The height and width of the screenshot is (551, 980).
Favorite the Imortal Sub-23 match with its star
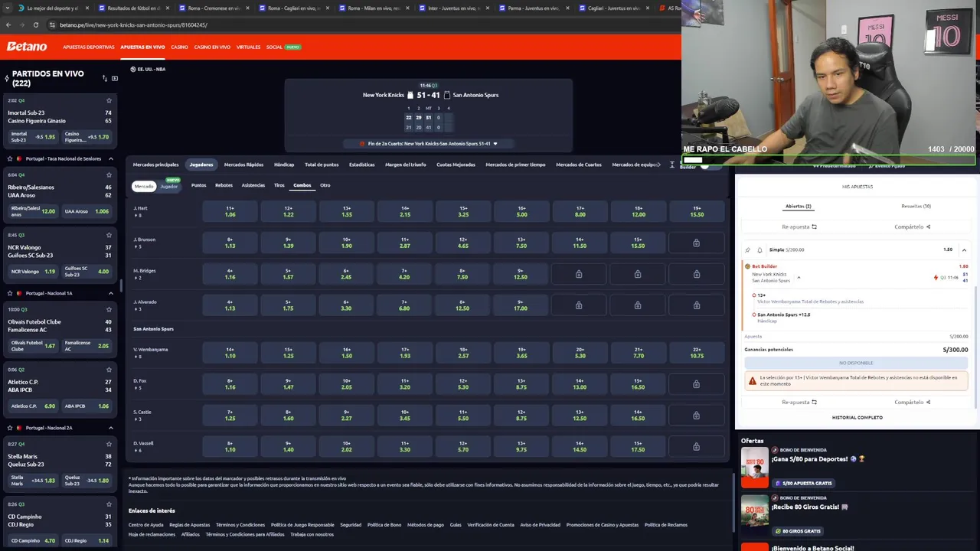(x=109, y=100)
